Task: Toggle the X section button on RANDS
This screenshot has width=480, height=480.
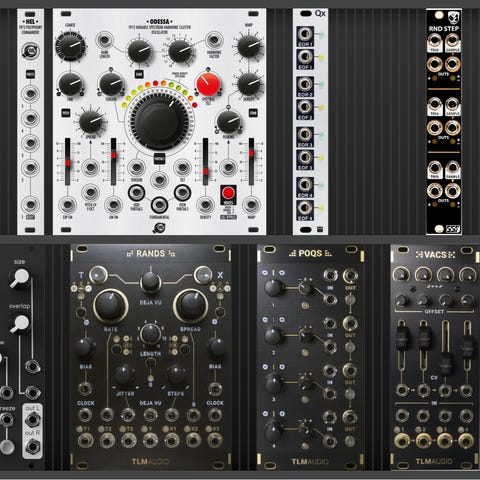Action: coord(203,275)
